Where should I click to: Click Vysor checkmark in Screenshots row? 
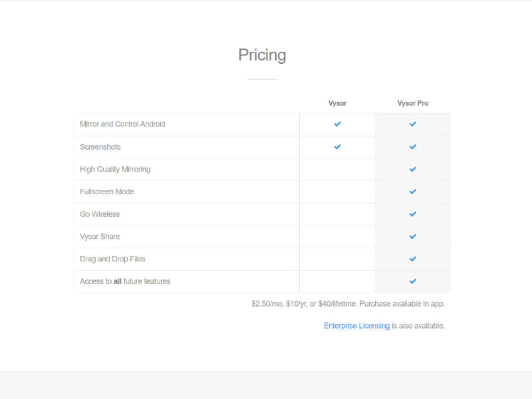coord(337,147)
